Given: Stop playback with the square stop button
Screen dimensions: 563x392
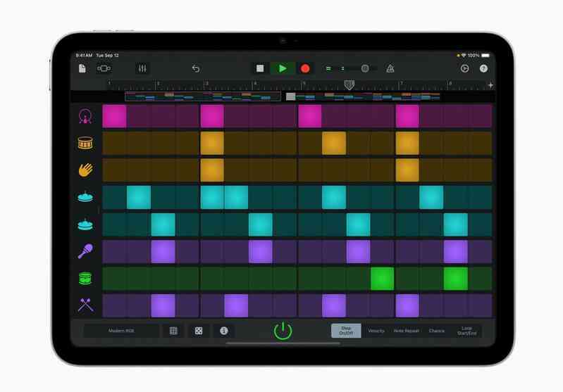Looking at the screenshot, I should [x=260, y=68].
